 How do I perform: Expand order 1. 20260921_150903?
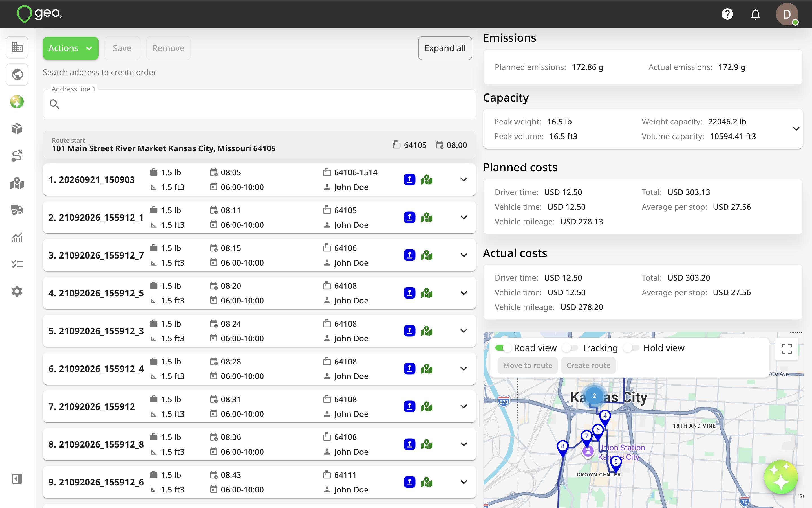(x=464, y=180)
